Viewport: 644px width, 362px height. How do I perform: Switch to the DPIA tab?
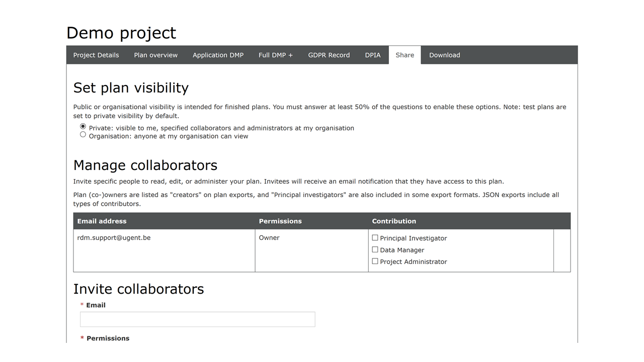point(372,55)
